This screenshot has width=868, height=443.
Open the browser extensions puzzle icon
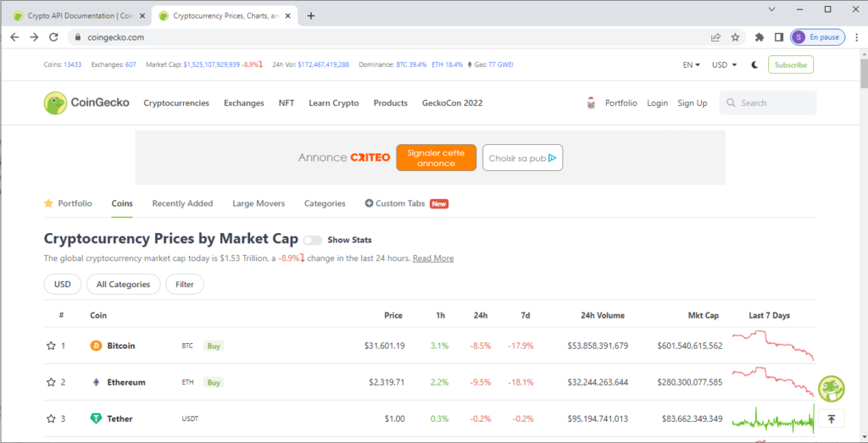pyautogui.click(x=759, y=37)
